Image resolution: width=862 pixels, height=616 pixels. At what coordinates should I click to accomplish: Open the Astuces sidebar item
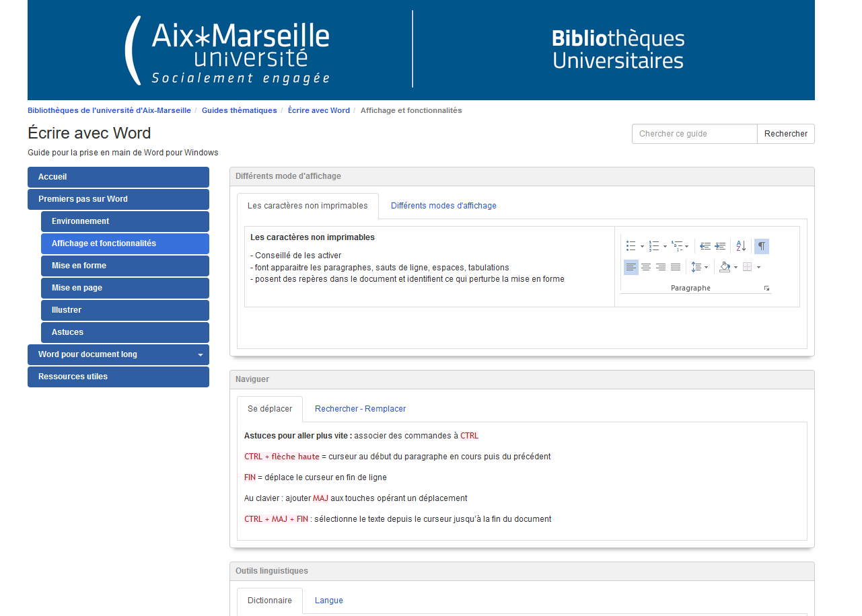coord(125,332)
